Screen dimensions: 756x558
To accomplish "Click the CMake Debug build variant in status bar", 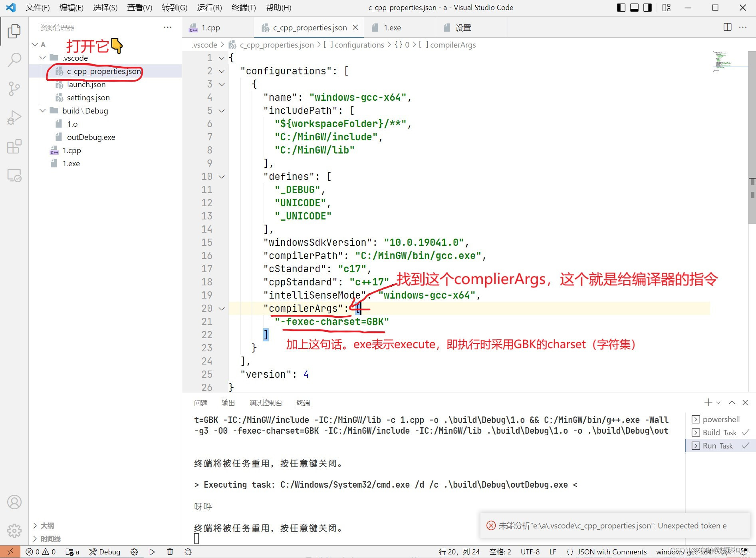I will [x=105, y=552].
